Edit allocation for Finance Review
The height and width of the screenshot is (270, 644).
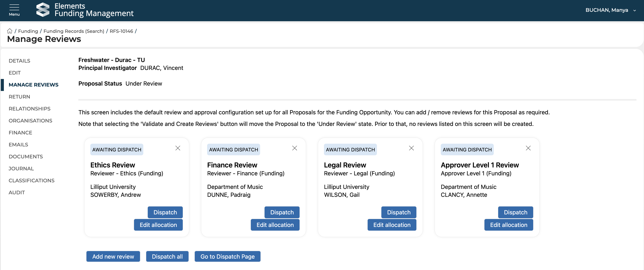(275, 225)
